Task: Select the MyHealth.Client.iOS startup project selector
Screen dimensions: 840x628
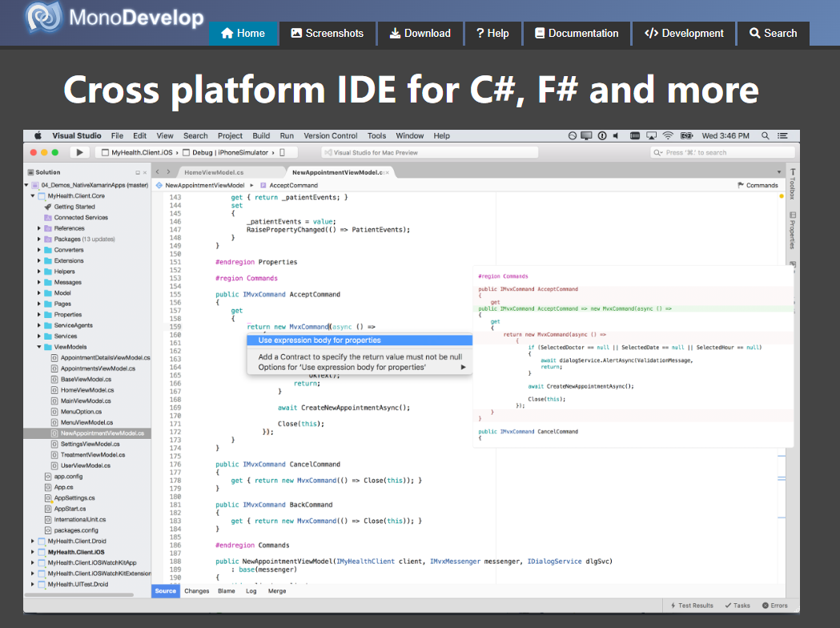Action: (x=137, y=152)
